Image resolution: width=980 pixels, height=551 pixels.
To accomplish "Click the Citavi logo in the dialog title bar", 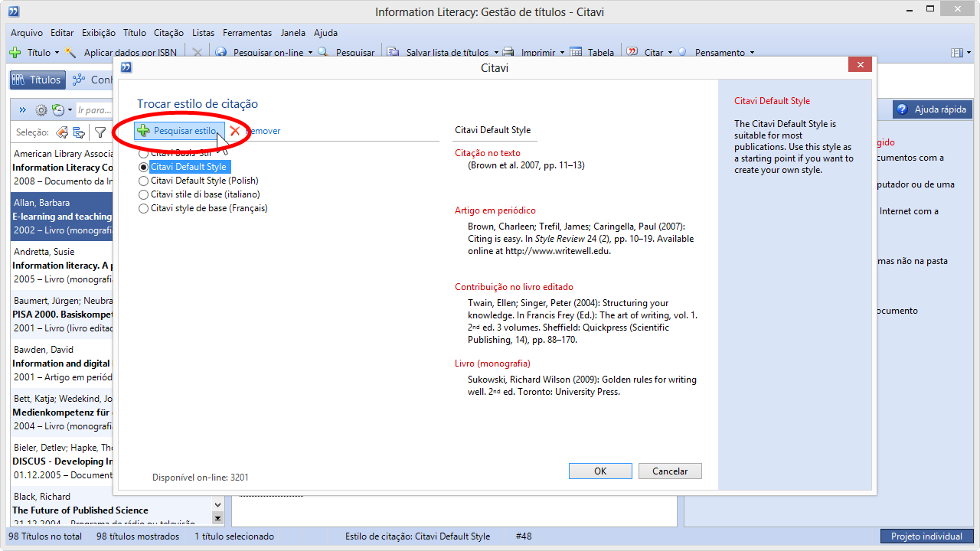I will click(126, 67).
